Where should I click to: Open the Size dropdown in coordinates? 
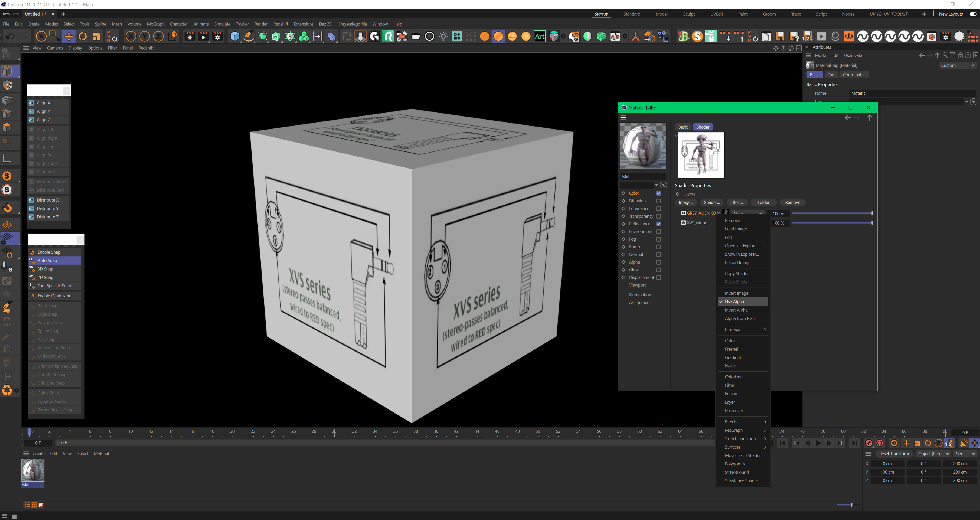click(965, 454)
